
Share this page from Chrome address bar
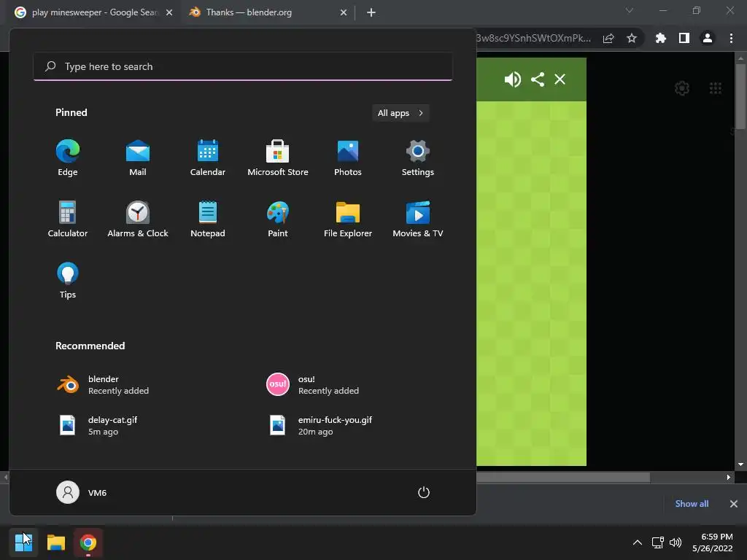coord(608,38)
